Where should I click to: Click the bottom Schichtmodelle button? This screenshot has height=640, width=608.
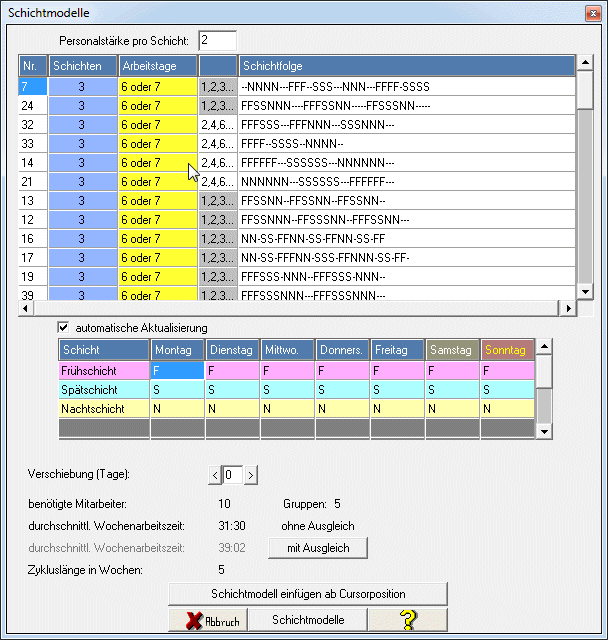point(308,620)
